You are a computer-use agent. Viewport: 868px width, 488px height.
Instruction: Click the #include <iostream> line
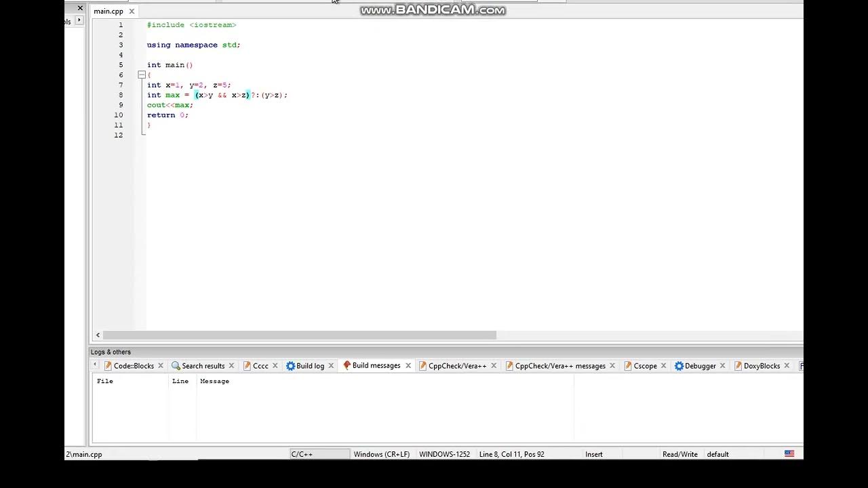click(192, 25)
